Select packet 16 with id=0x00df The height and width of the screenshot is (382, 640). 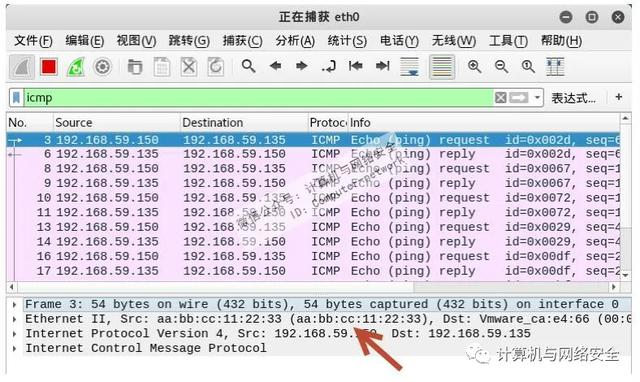(x=313, y=257)
